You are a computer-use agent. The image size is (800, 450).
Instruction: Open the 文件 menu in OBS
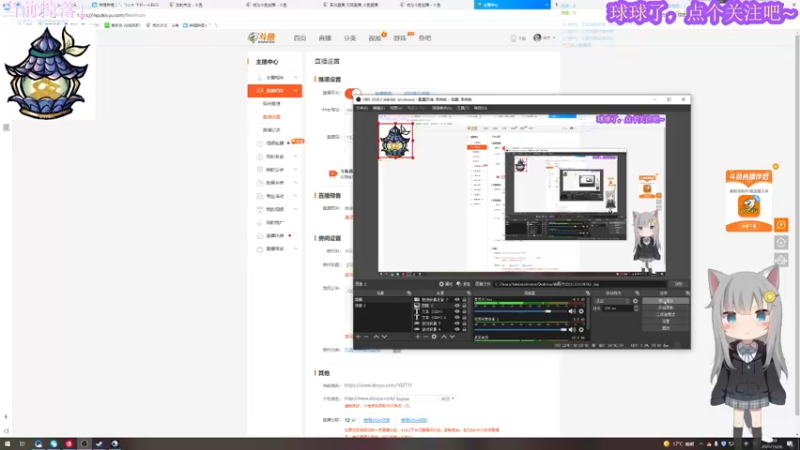click(x=362, y=108)
